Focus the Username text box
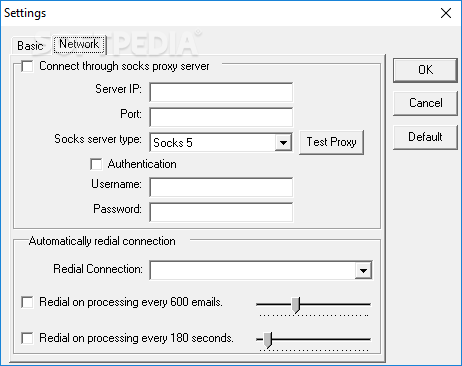 [x=221, y=187]
